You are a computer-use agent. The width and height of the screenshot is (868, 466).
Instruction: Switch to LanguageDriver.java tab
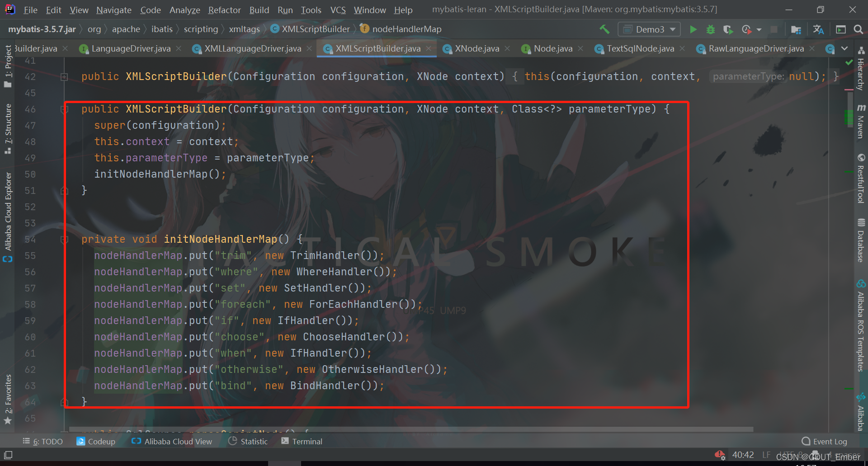(x=131, y=48)
